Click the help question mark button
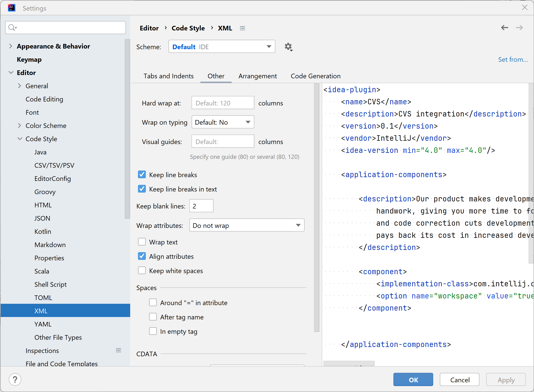This screenshot has width=534, height=392. pos(15,379)
